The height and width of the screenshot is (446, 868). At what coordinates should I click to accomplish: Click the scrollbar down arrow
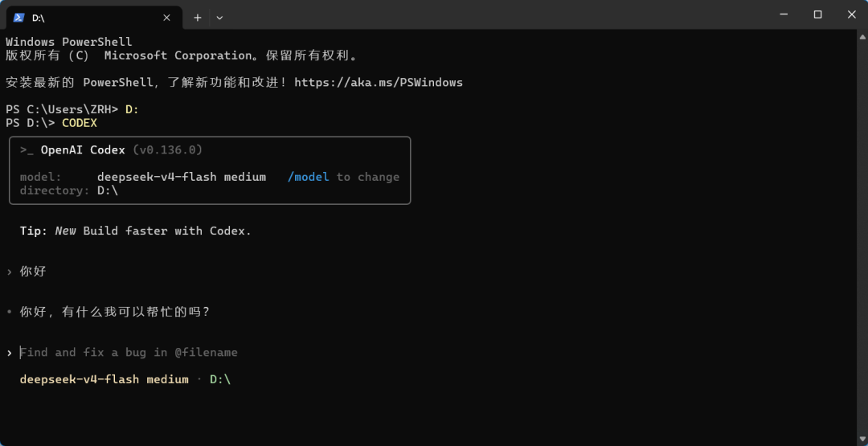coord(862,440)
